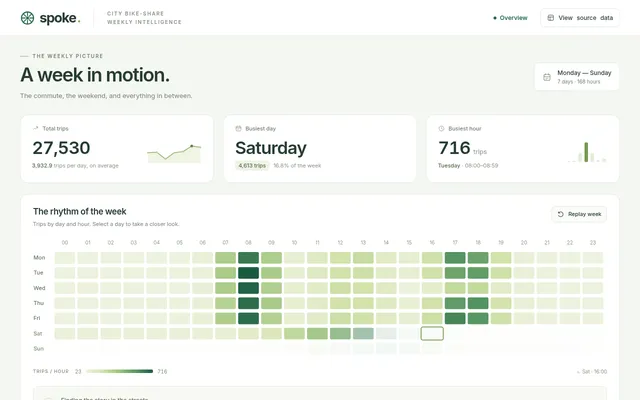The image size is (640, 400).
Task: Click the highlighted Saturday 16 hour cell
Action: point(432,333)
